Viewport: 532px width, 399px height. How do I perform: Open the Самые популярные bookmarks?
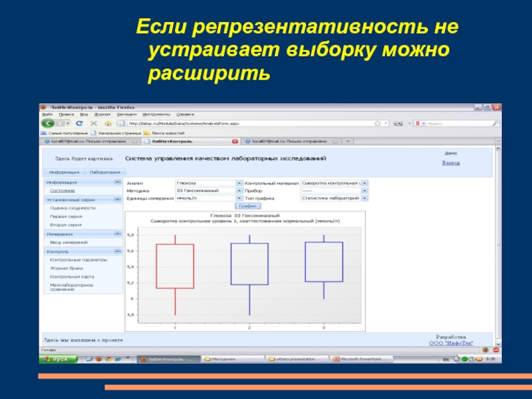coord(65,133)
